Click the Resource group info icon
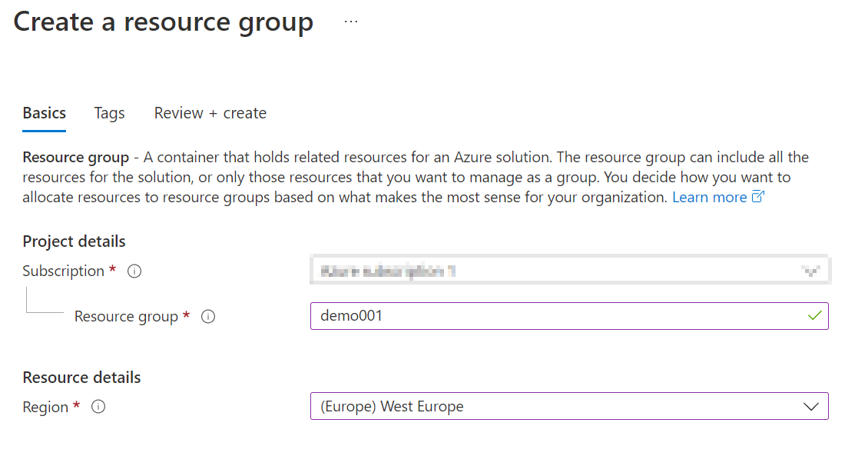The height and width of the screenshot is (456, 868). [x=207, y=317]
